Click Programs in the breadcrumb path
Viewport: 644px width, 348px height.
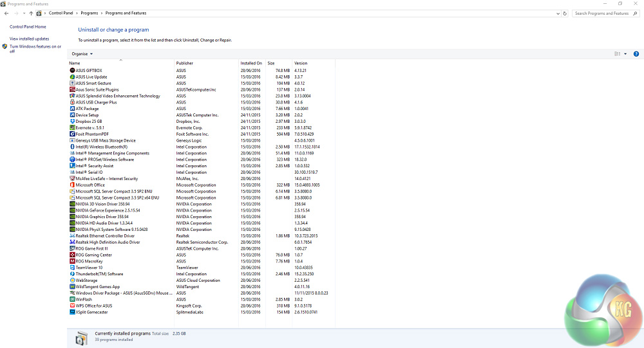pyautogui.click(x=89, y=13)
